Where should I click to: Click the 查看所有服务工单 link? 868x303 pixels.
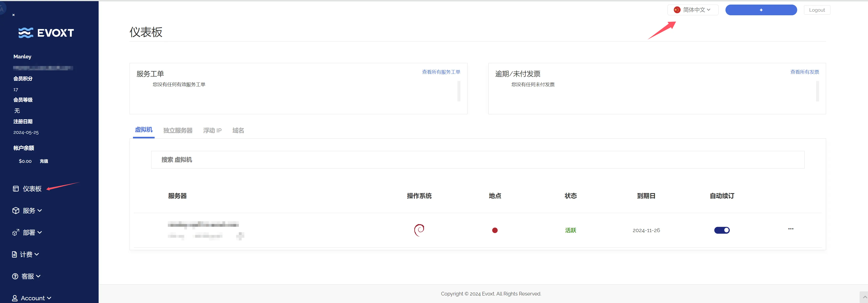click(441, 72)
